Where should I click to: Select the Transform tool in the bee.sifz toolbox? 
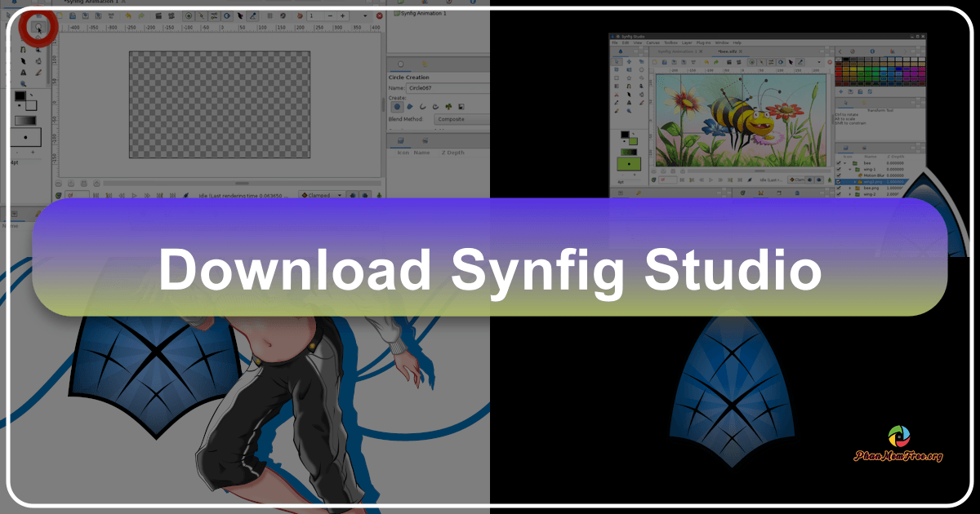pos(617,61)
